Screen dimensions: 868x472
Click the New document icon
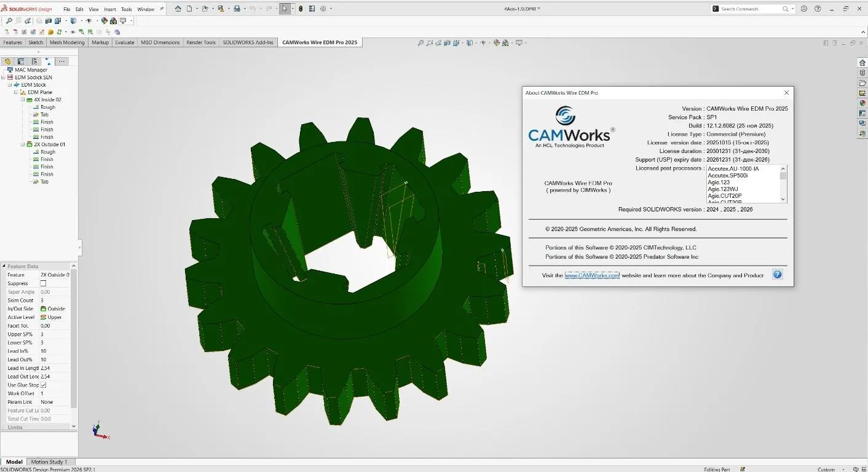pyautogui.click(x=189, y=9)
